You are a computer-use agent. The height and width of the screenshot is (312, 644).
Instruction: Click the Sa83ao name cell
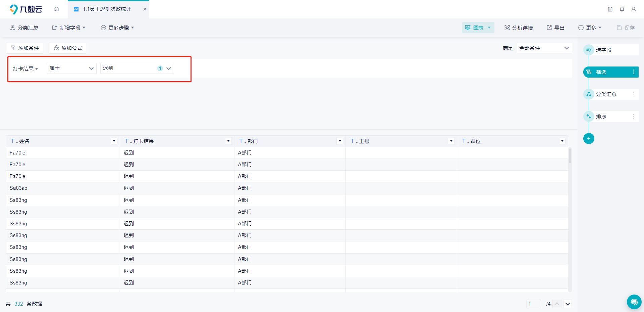click(x=63, y=188)
